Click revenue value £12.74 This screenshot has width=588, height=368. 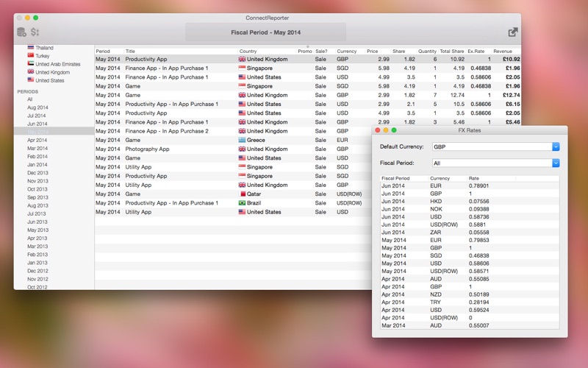(x=511, y=96)
